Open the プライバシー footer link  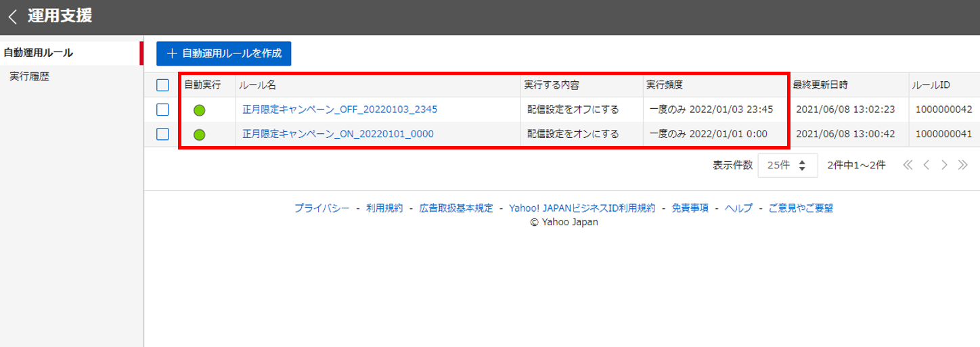point(321,208)
